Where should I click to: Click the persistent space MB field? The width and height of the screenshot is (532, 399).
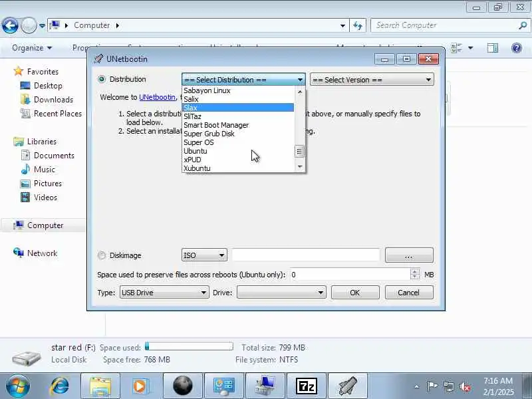coord(350,275)
